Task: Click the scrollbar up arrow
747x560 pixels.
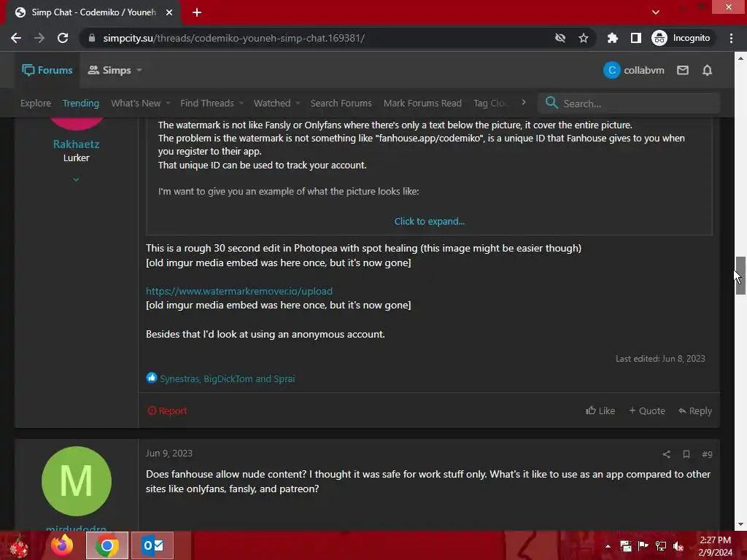Action: click(x=740, y=58)
